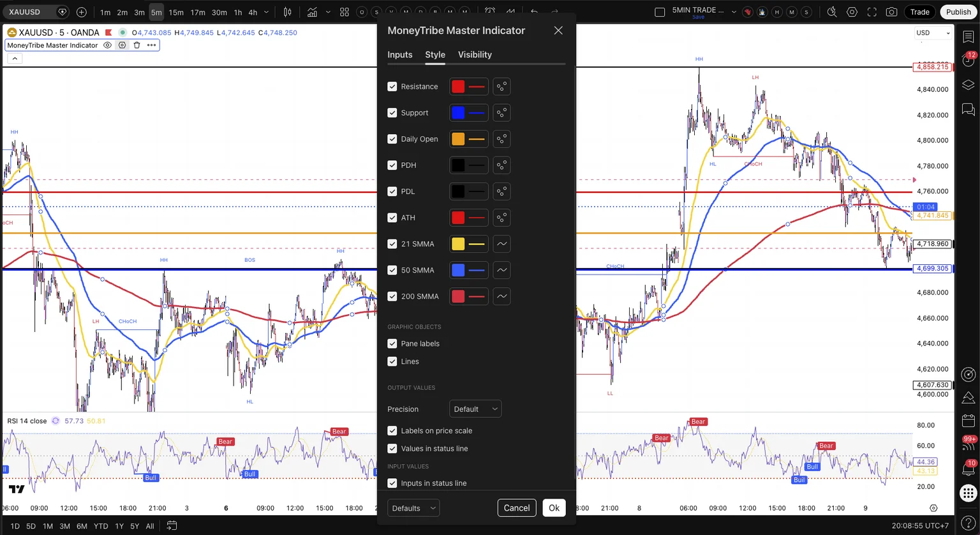The image size is (980, 535).
Task: Open the watchlist panel icon in right sidebar
Action: 968,37
